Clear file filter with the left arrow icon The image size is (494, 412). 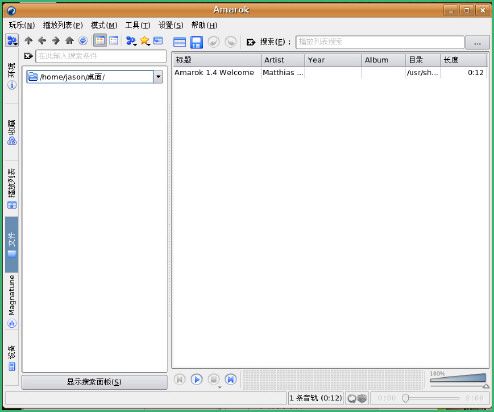pyautogui.click(x=29, y=56)
